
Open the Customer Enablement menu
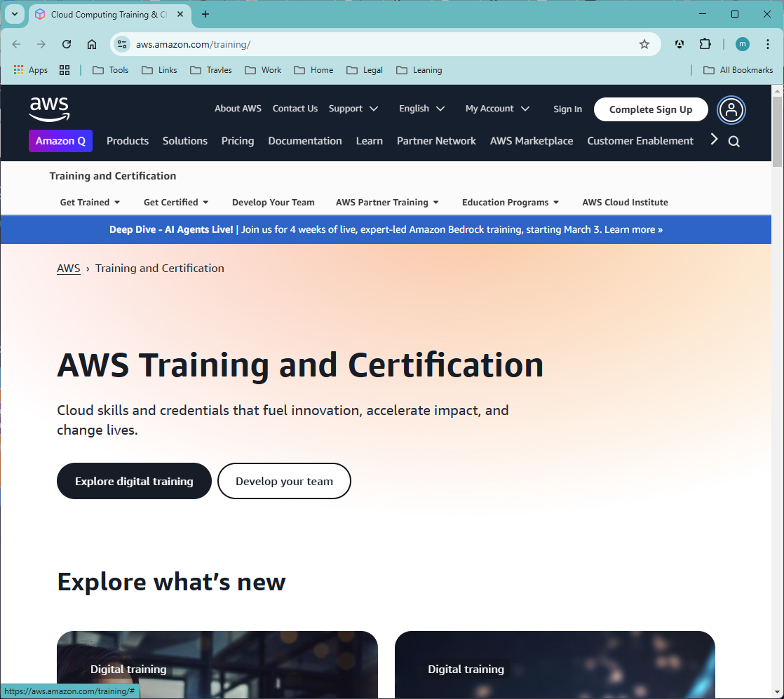click(x=640, y=141)
